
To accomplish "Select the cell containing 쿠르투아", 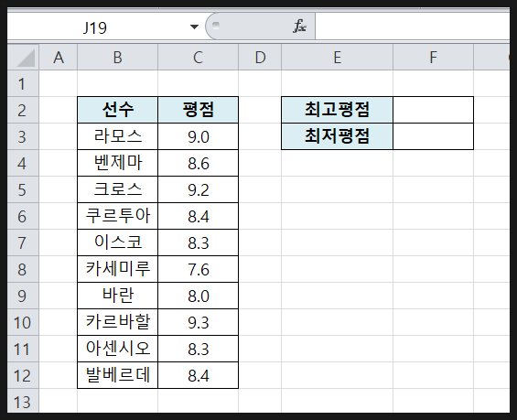I will [118, 216].
